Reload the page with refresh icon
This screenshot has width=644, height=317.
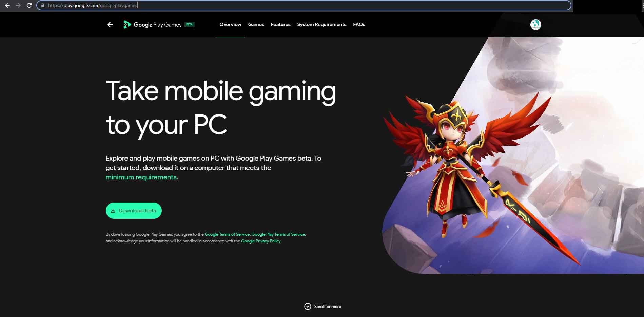pos(29,5)
